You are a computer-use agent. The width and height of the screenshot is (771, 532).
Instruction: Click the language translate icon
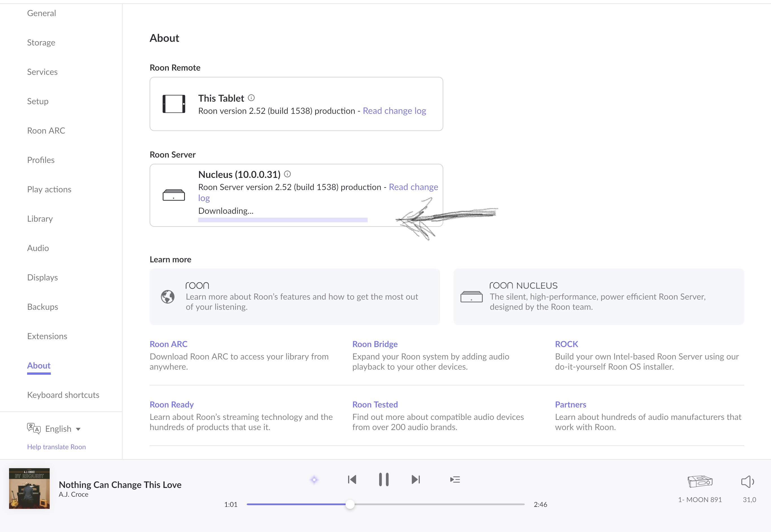click(34, 428)
